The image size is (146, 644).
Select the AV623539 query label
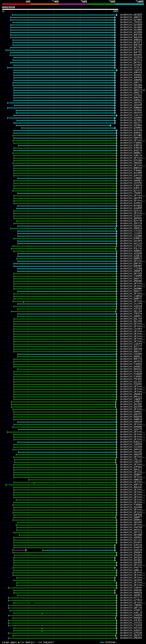coord(8,7)
